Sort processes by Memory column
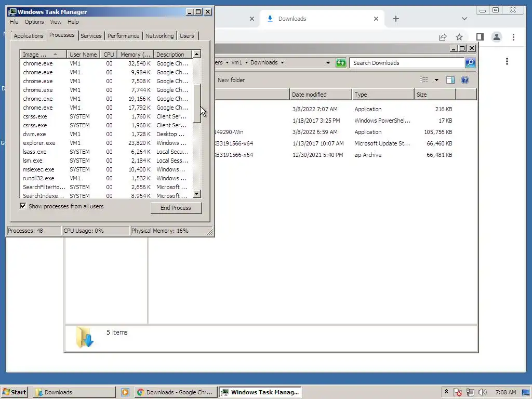The image size is (532, 399). (x=135, y=54)
